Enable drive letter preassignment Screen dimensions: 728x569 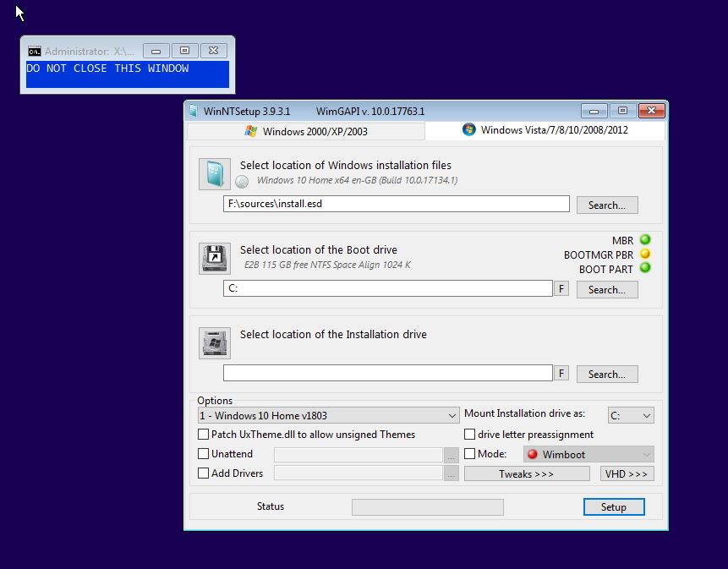(469, 434)
